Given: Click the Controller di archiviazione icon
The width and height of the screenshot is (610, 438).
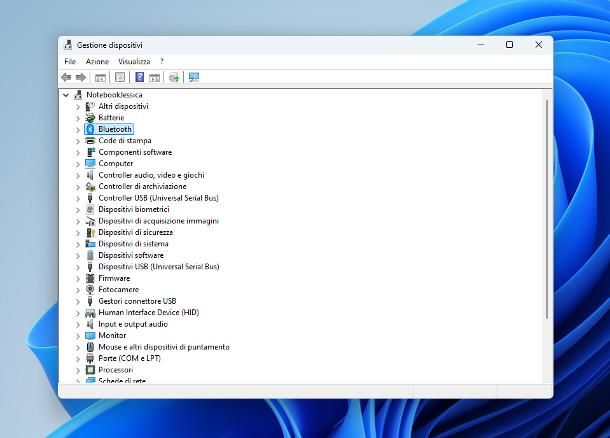Looking at the screenshot, I should coord(90,186).
